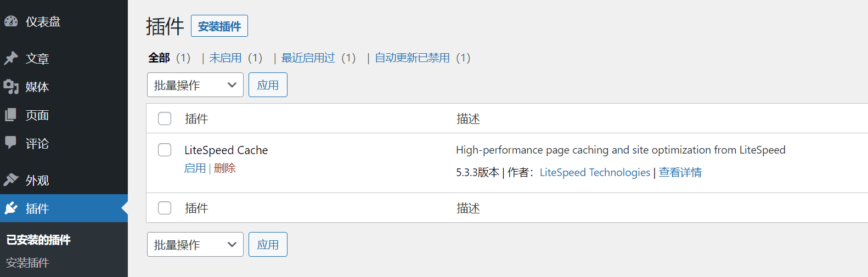
Task: Click the 页面 pages icon
Action: click(x=11, y=115)
